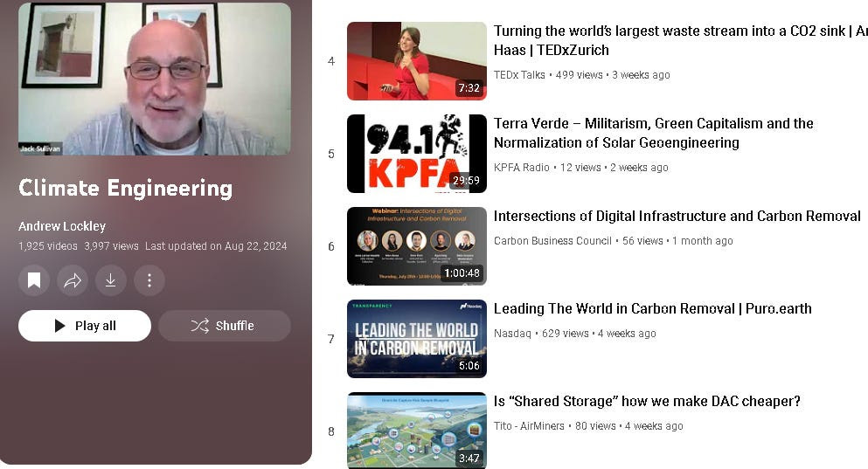868x469 pixels.
Task: Open the playlist cover thumbnail with Jack Sullivan
Action: point(155,79)
